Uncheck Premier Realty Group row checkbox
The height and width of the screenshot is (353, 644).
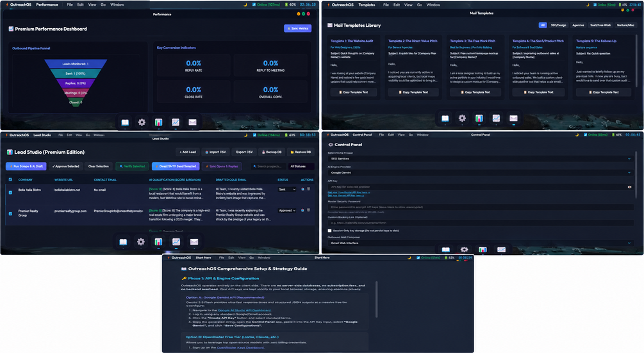point(11,213)
